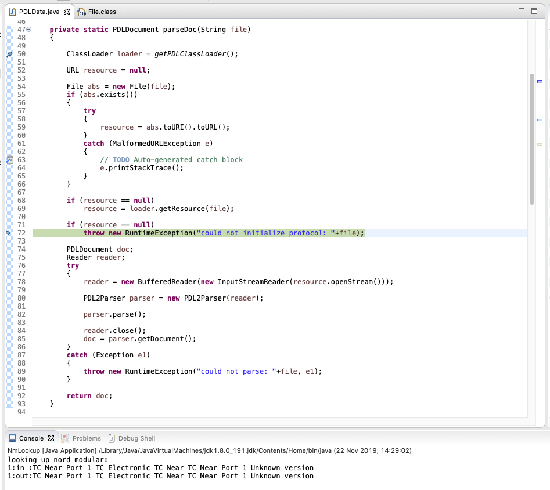The image size is (550, 490).
Task: Maximize the editor area
Action: (534, 11)
